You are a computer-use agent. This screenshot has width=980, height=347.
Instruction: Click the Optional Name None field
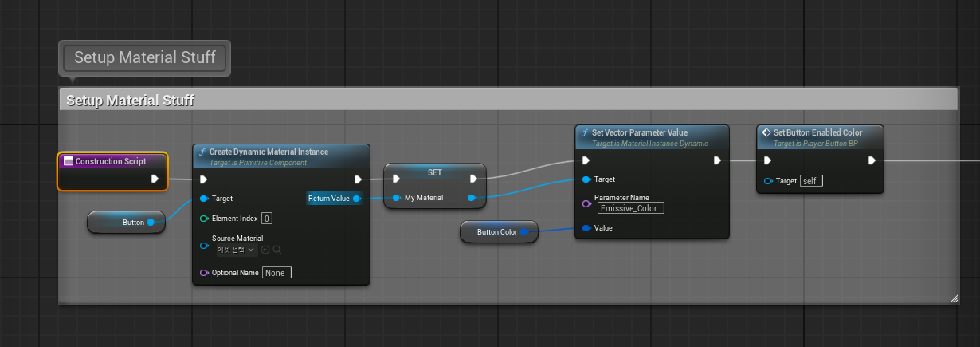click(276, 273)
